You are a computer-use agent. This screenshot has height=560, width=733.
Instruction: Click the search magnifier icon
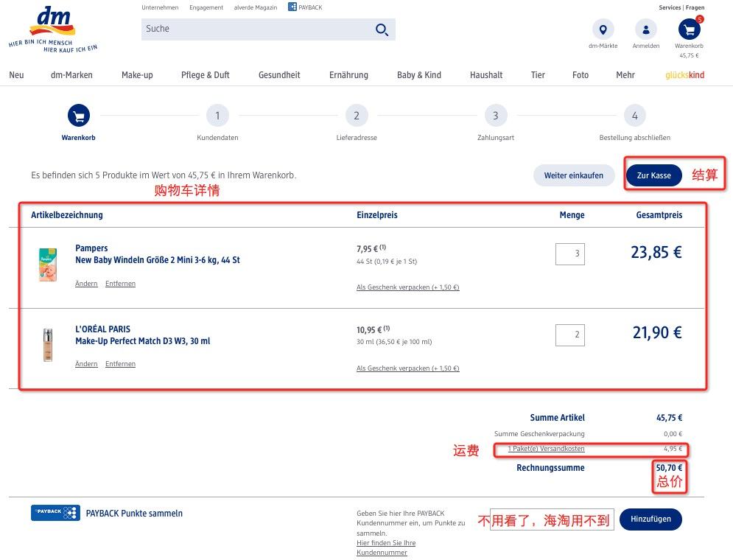click(x=382, y=30)
